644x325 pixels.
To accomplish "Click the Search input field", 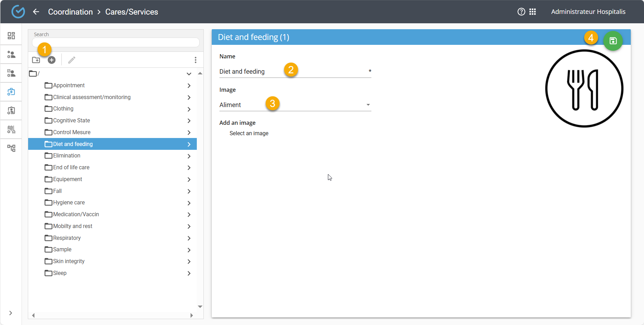I will coord(115,42).
